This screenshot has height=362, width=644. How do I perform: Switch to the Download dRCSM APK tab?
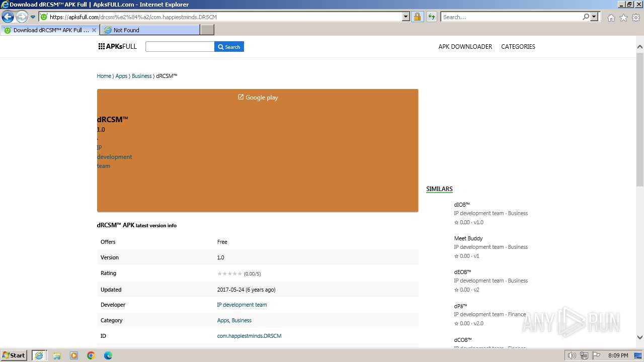50,30
